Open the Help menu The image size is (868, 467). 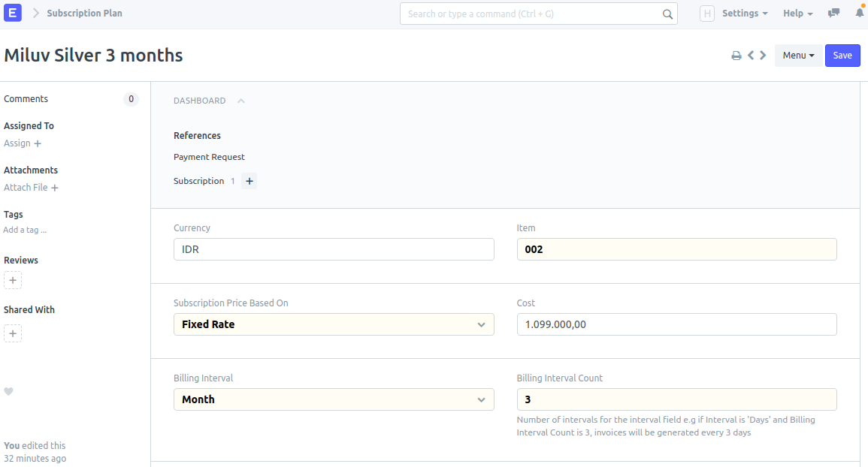pos(797,14)
